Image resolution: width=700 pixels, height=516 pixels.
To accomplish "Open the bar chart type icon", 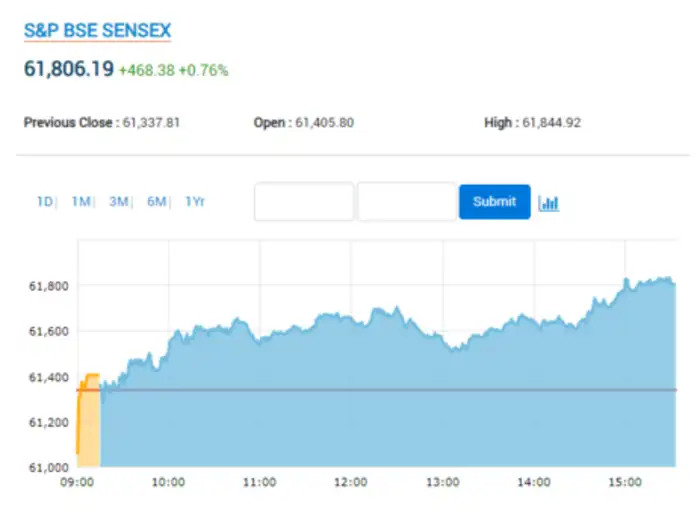I will (548, 203).
